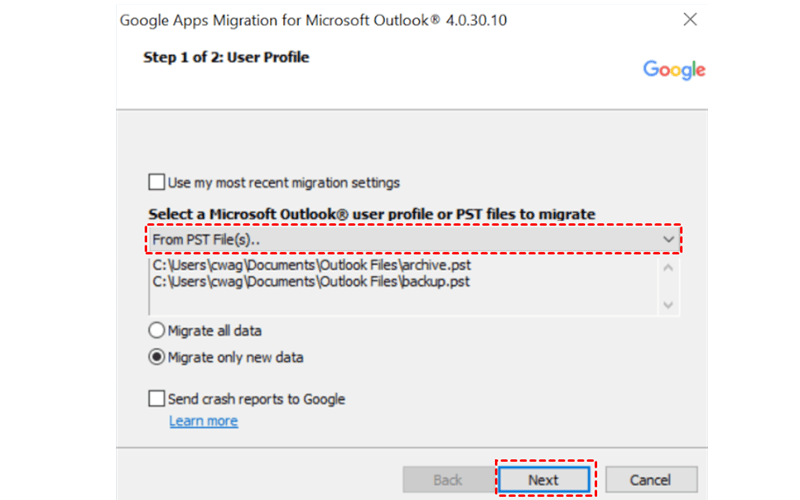Click the greyed-out Back button
The height and width of the screenshot is (500, 800).
click(447, 480)
